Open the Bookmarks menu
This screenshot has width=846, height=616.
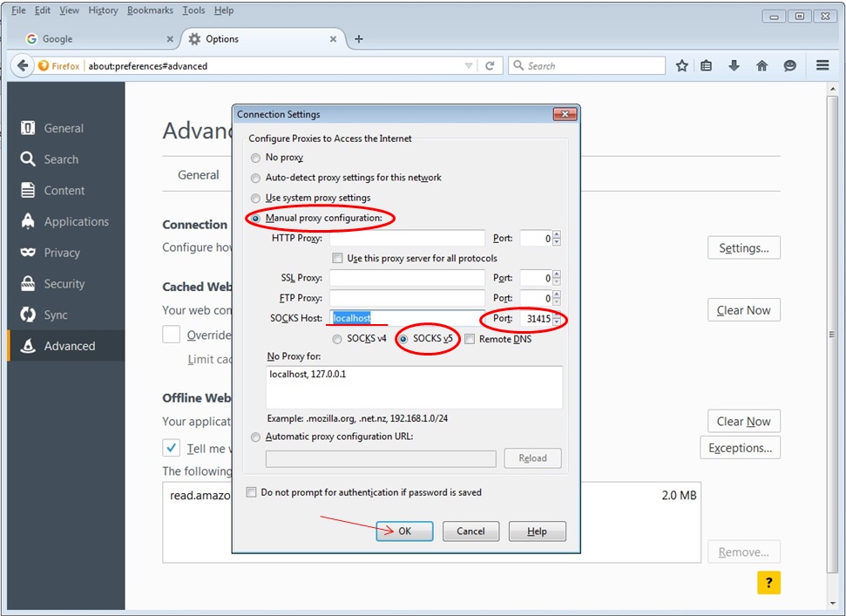coord(150,10)
